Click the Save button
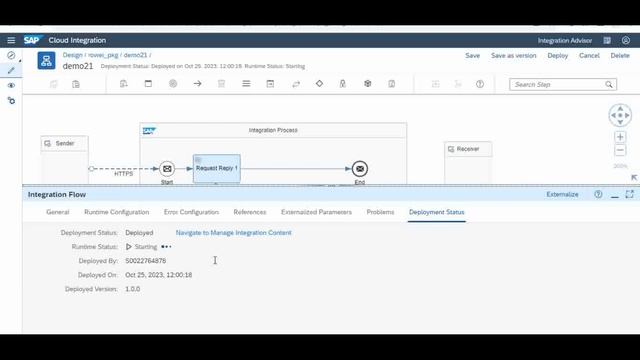Screen dimensions: 640x360 tap(473, 56)
